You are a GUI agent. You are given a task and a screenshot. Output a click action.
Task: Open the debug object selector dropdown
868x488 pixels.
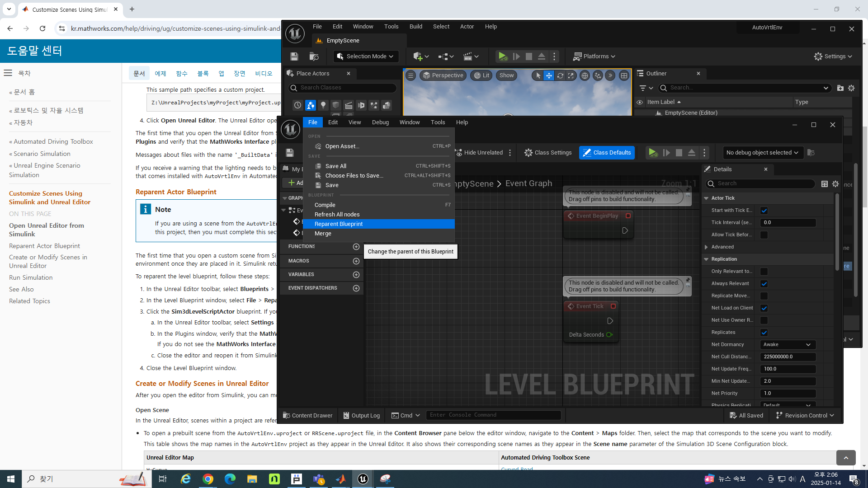763,153
